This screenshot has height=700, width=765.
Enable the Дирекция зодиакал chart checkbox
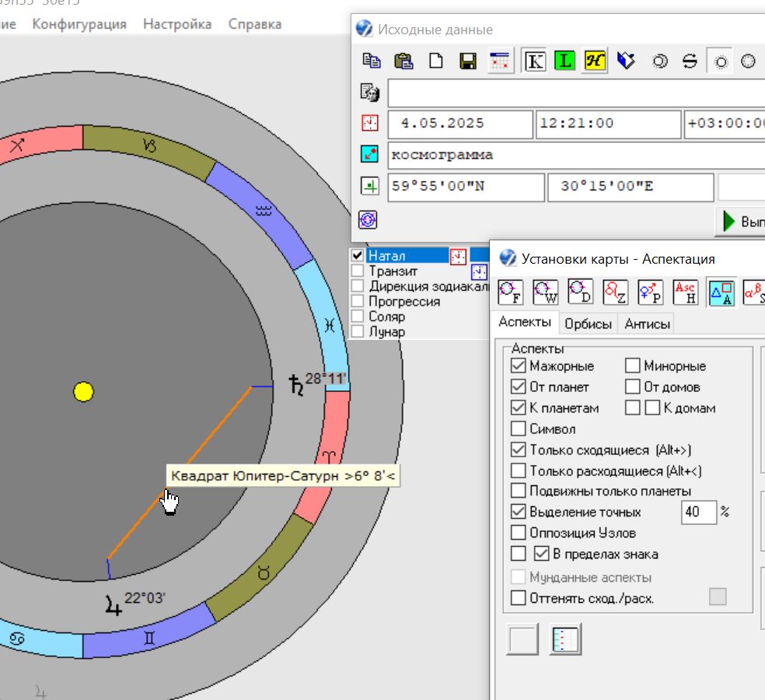[358, 285]
